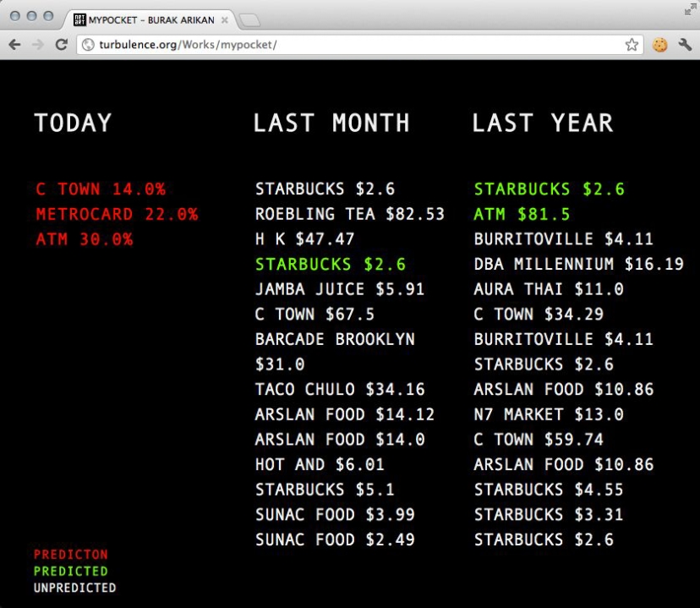Click ROEBLING TEA $82.53 entry

click(349, 215)
